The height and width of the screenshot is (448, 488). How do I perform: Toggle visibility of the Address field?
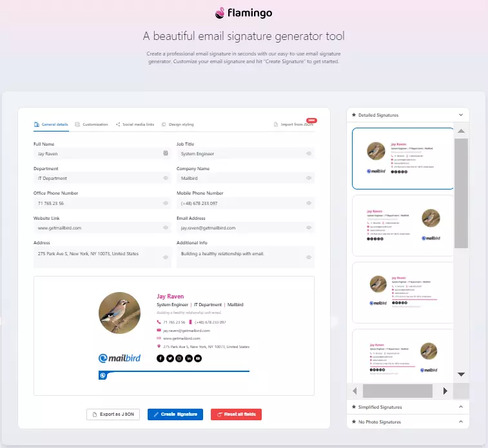point(166,257)
